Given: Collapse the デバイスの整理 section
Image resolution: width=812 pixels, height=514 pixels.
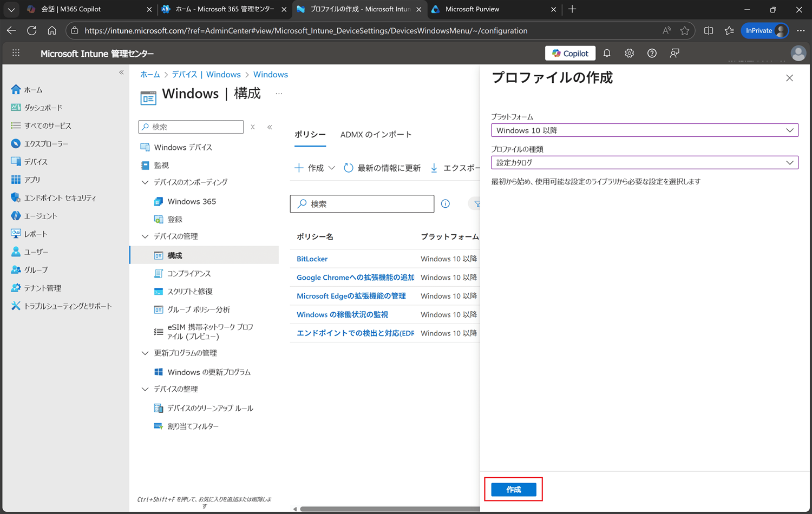Looking at the screenshot, I should point(145,389).
